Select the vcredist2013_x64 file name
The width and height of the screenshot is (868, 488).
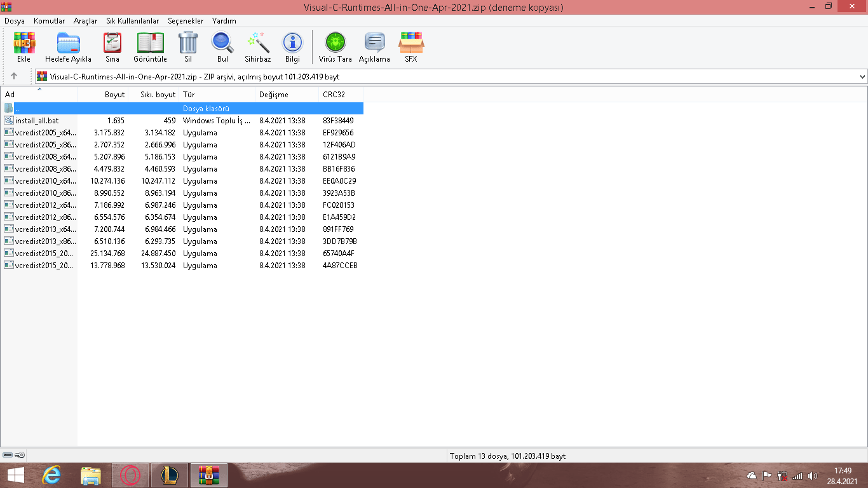(45, 229)
